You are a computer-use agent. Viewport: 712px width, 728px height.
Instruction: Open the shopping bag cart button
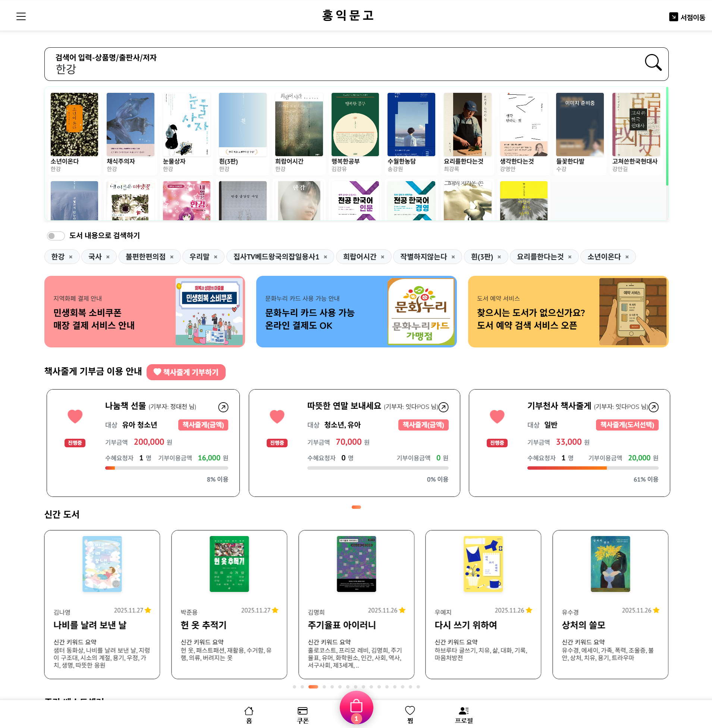coord(356,707)
